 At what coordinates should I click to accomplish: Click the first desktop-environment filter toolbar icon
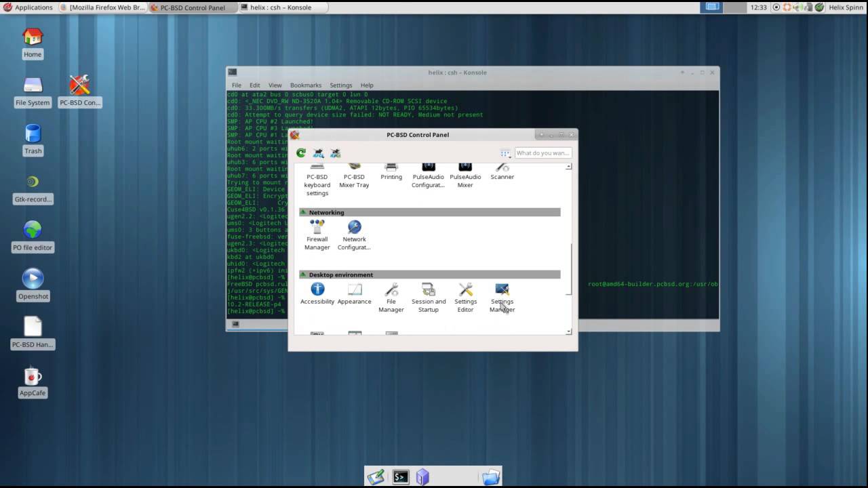coord(318,153)
